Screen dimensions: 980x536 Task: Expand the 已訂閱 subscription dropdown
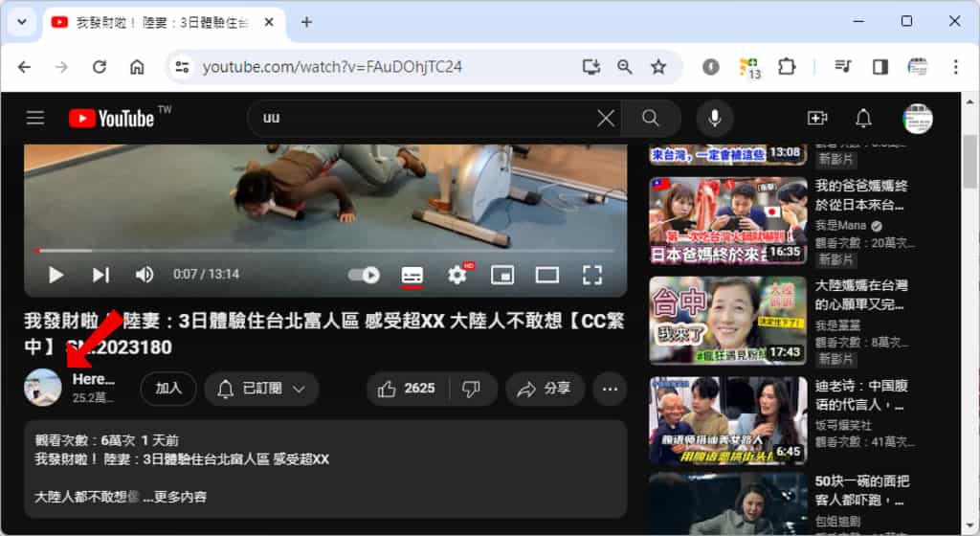pos(261,389)
